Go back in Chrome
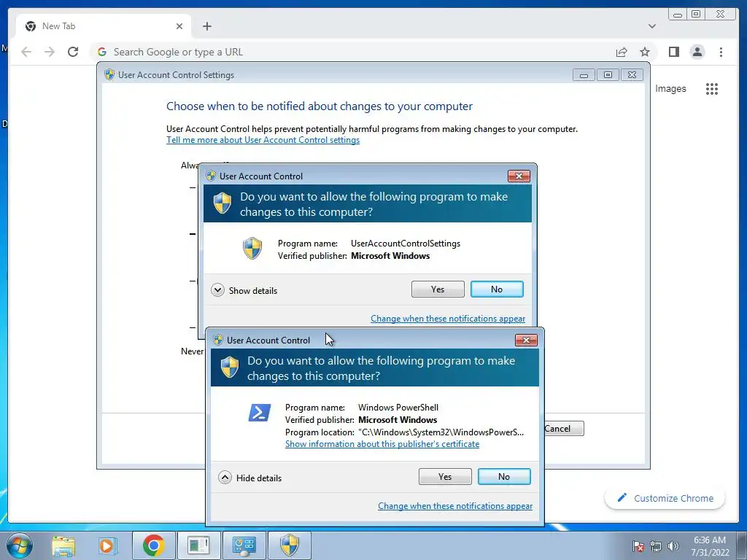Screen dimensions: 747x560 coord(26,52)
